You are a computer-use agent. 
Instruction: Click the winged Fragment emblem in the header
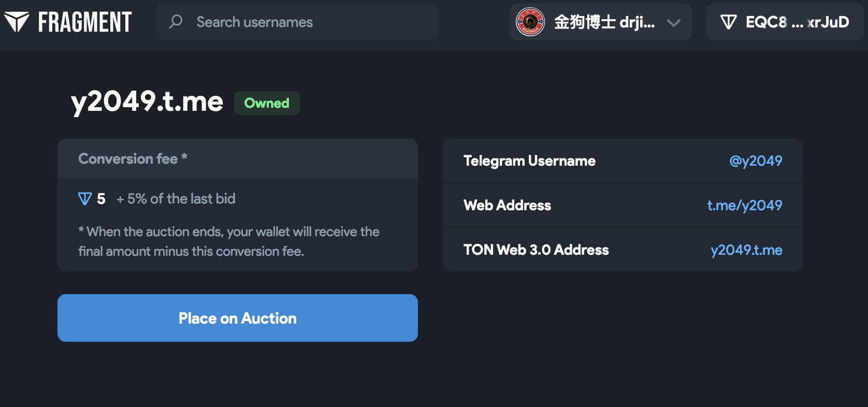(x=17, y=22)
